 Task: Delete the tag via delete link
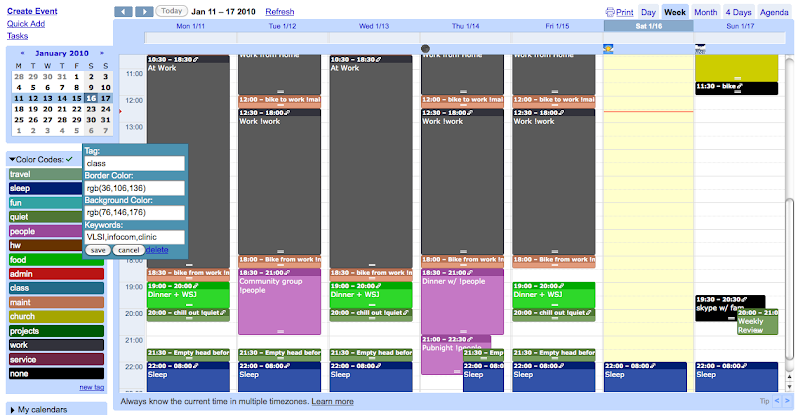[x=157, y=250]
